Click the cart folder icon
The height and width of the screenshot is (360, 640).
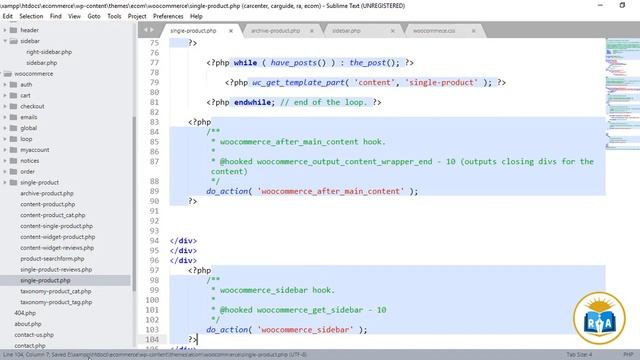pyautogui.click(x=13, y=96)
